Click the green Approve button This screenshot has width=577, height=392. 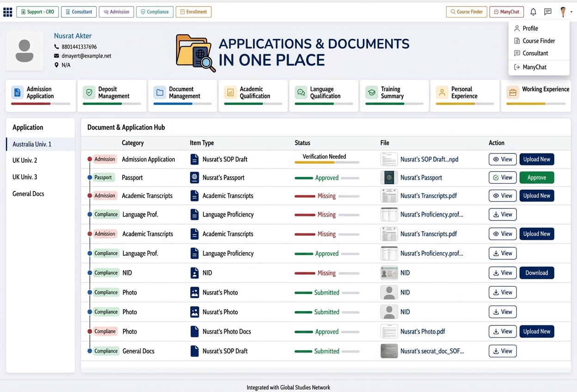537,178
